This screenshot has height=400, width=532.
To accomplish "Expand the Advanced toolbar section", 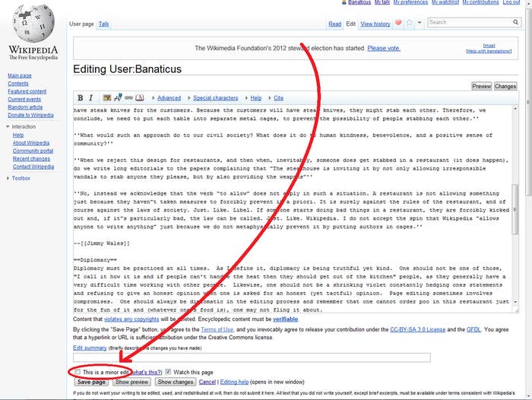I will (x=169, y=98).
